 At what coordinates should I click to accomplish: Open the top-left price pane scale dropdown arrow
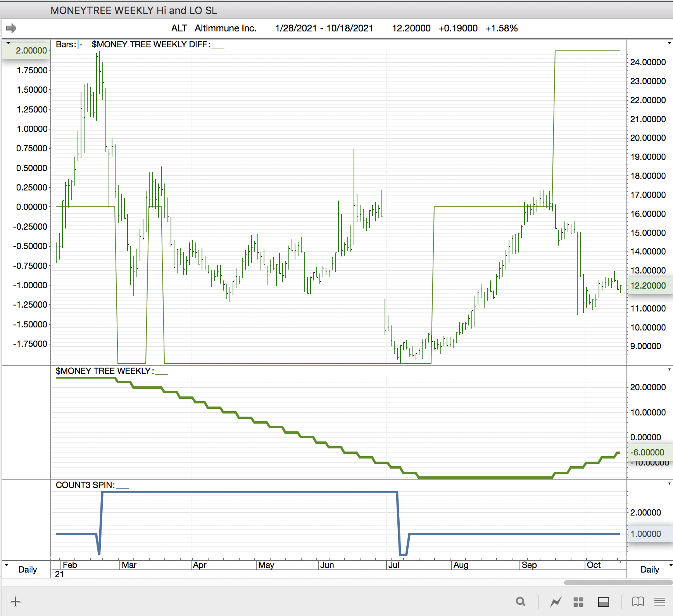[8, 43]
